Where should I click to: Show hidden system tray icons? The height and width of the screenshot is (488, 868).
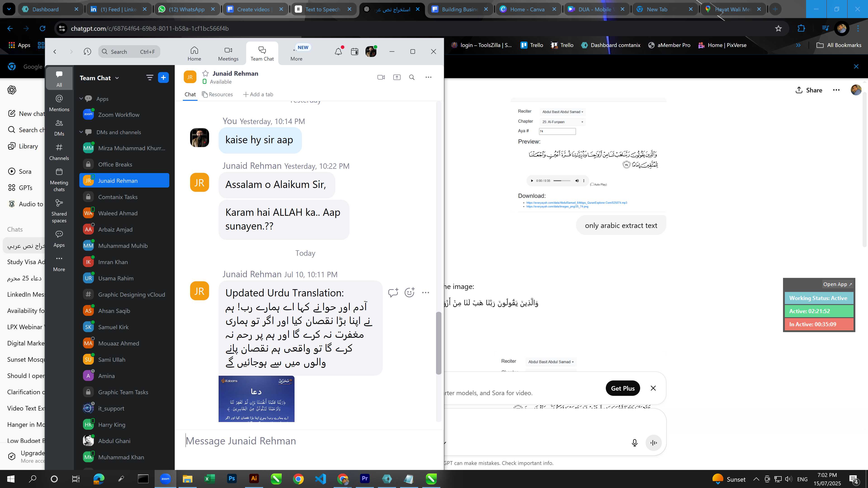point(756,479)
